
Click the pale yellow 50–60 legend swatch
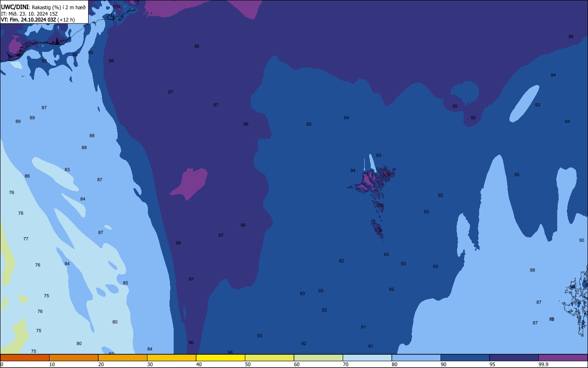click(x=269, y=357)
